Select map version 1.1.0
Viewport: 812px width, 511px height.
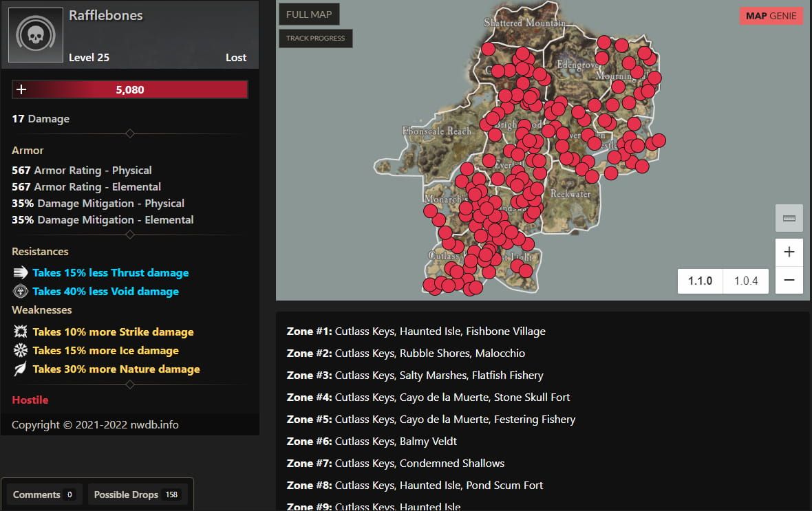pyautogui.click(x=700, y=281)
